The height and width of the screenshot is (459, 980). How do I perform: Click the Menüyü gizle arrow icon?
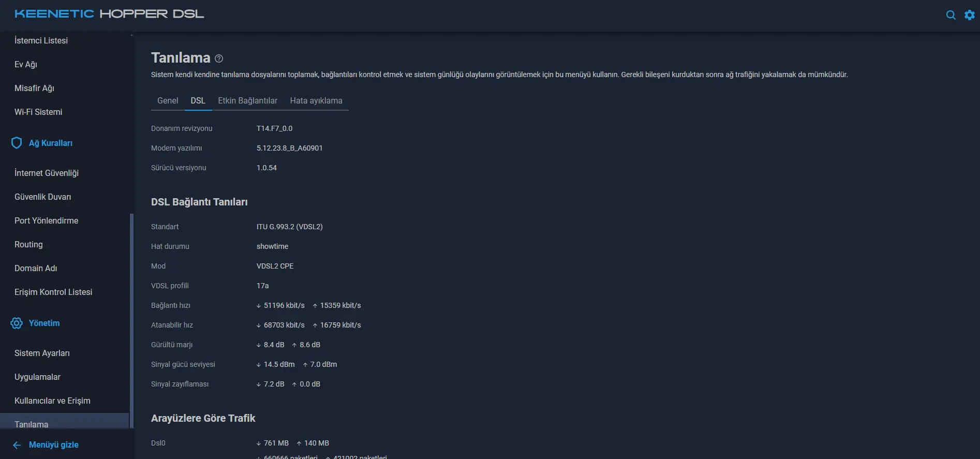(17, 445)
